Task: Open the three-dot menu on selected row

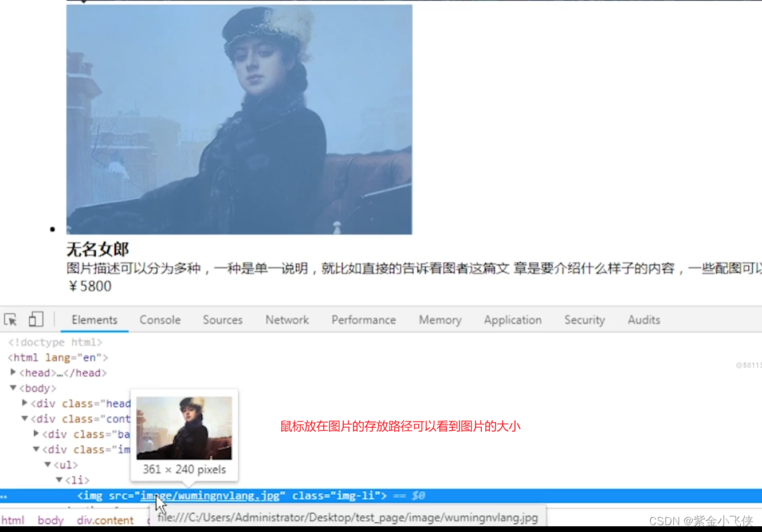Action: (4, 496)
